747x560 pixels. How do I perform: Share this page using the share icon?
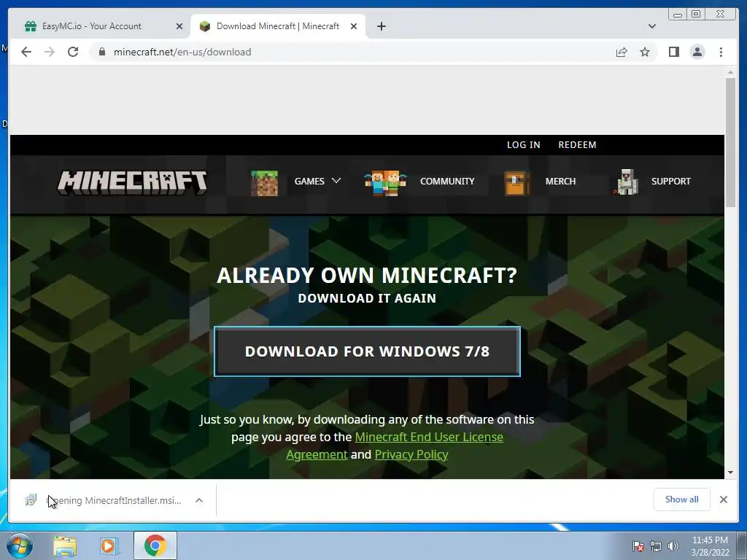tap(622, 52)
